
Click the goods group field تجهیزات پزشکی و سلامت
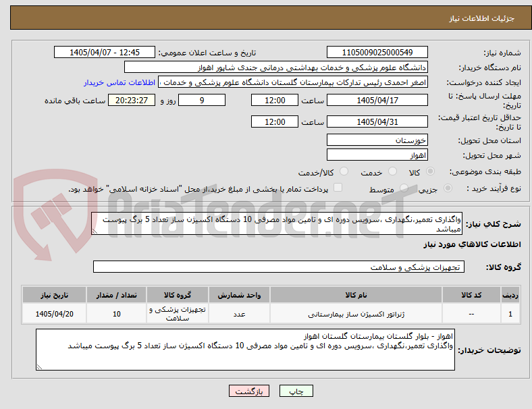[x=279, y=267]
